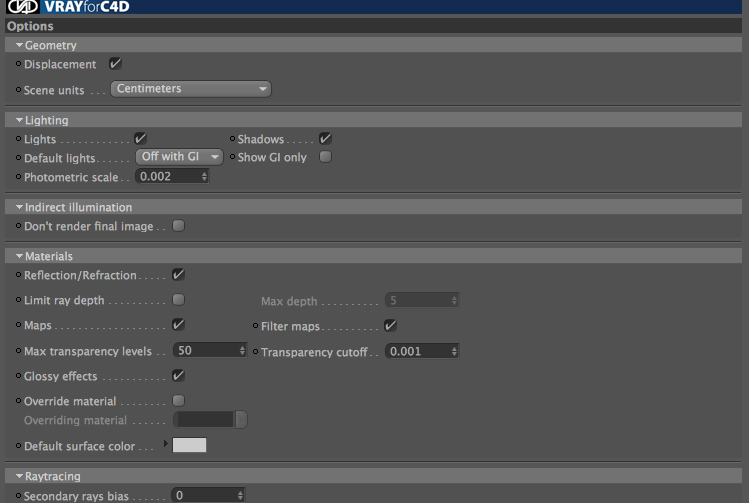Expand Default surface color disclosure arrow
Image resolution: width=749 pixels, height=503 pixels.
166,444
